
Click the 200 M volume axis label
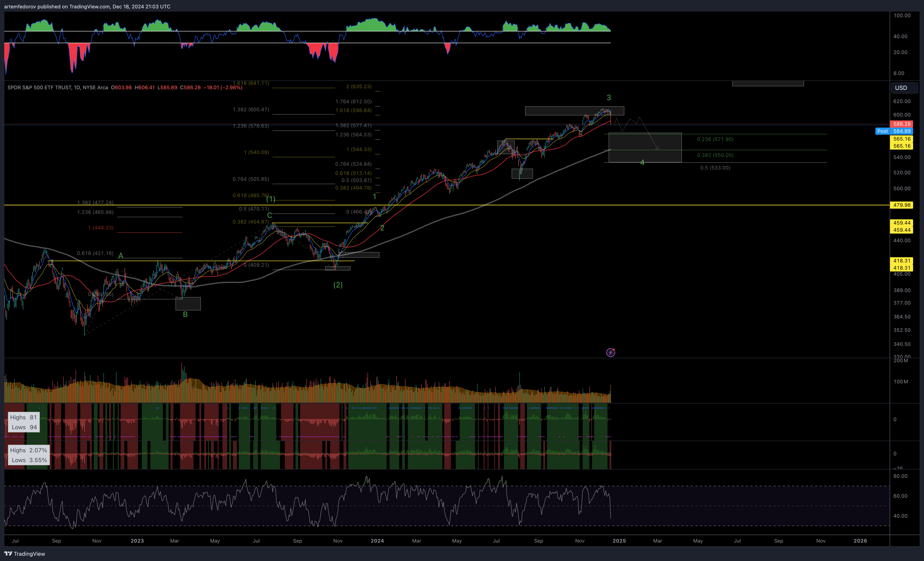tap(901, 360)
